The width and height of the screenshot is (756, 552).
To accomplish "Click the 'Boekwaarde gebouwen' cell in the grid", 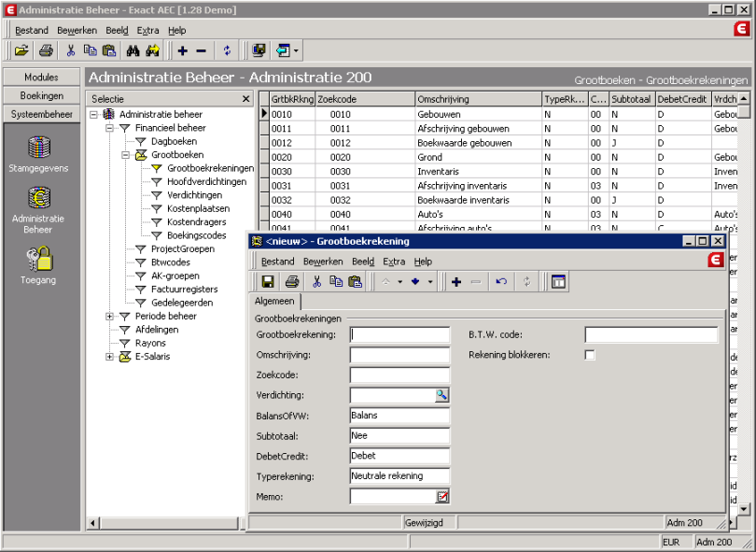I will [x=478, y=143].
